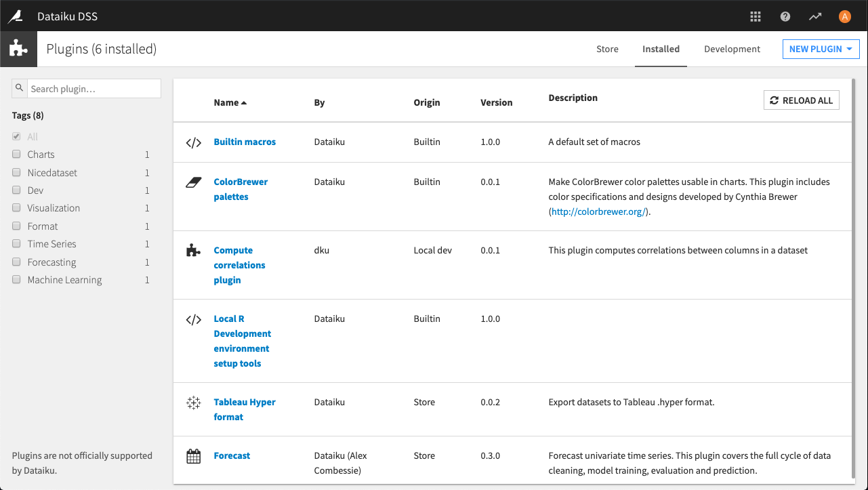Open Local R Development environment setup tools

[x=242, y=341]
